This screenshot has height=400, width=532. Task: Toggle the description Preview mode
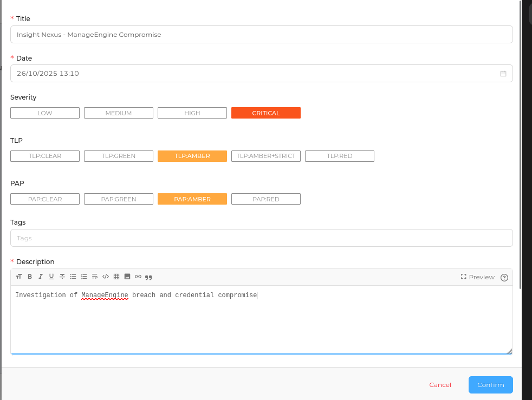[x=477, y=277]
